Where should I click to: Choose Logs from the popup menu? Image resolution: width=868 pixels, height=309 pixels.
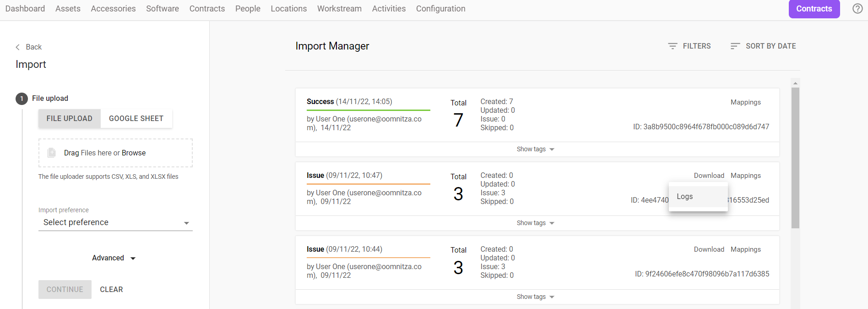(x=685, y=197)
